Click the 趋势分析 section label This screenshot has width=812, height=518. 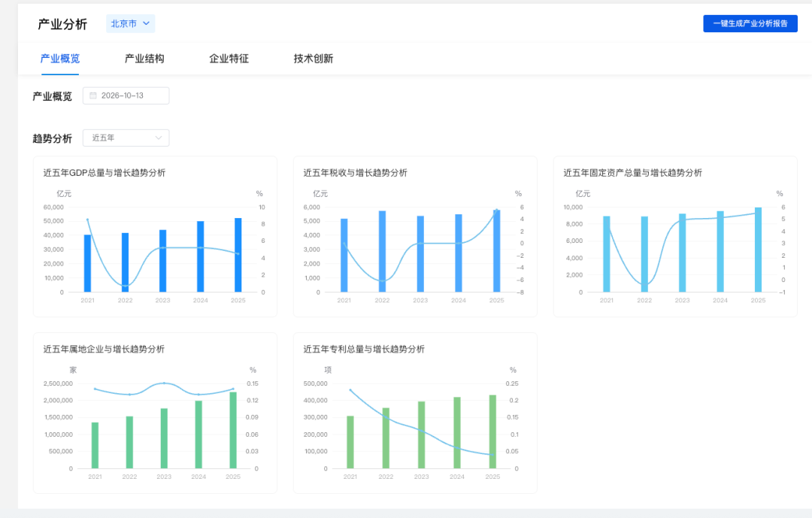coord(53,138)
